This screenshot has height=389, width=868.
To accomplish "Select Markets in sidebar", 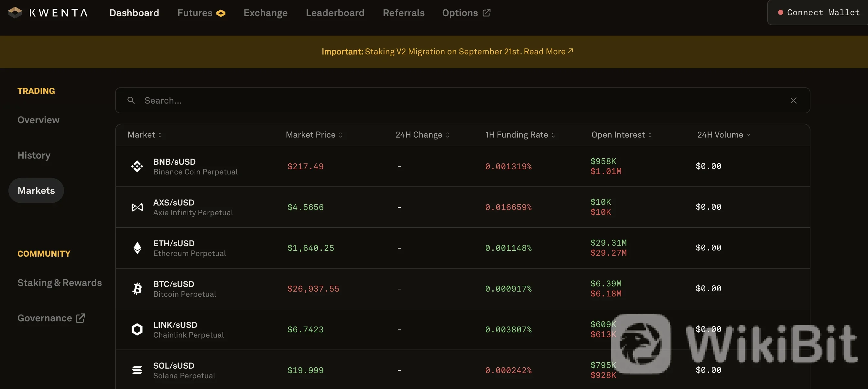I will tap(36, 191).
